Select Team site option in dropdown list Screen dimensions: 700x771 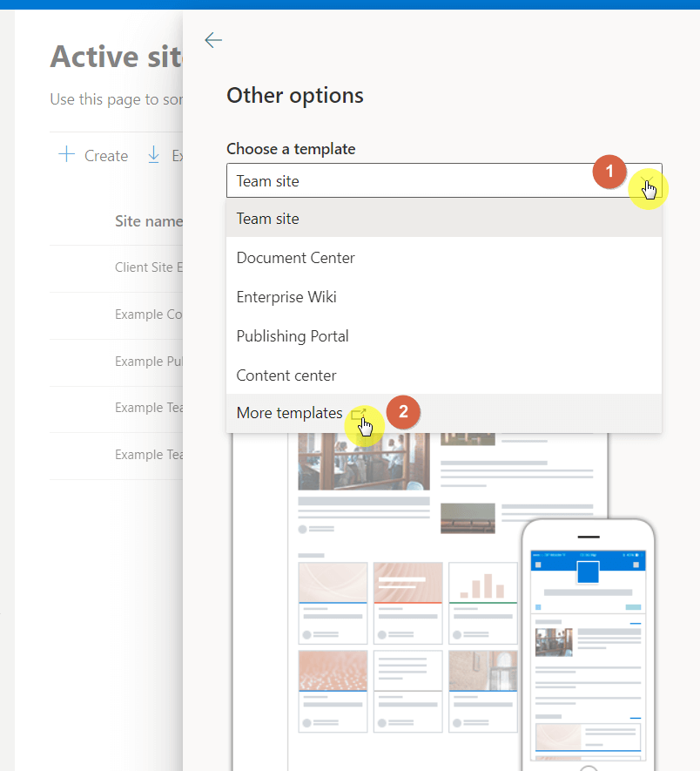pyautogui.click(x=444, y=219)
